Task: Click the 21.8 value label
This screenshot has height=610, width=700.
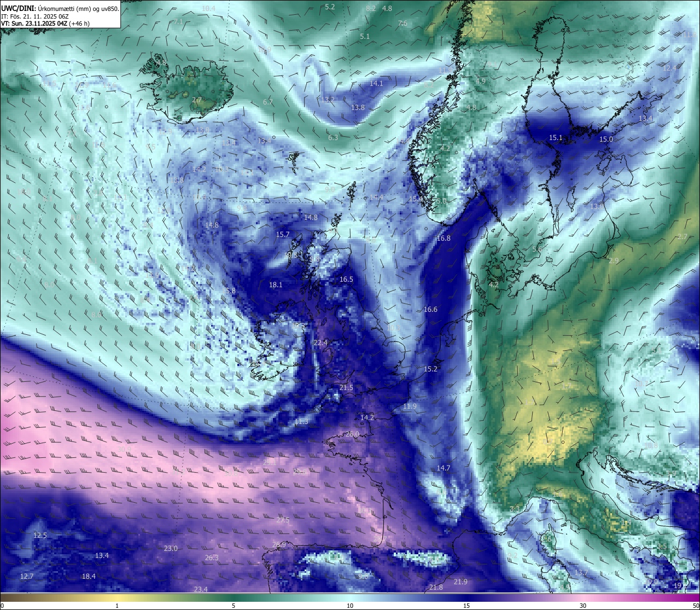Action: pyautogui.click(x=436, y=587)
